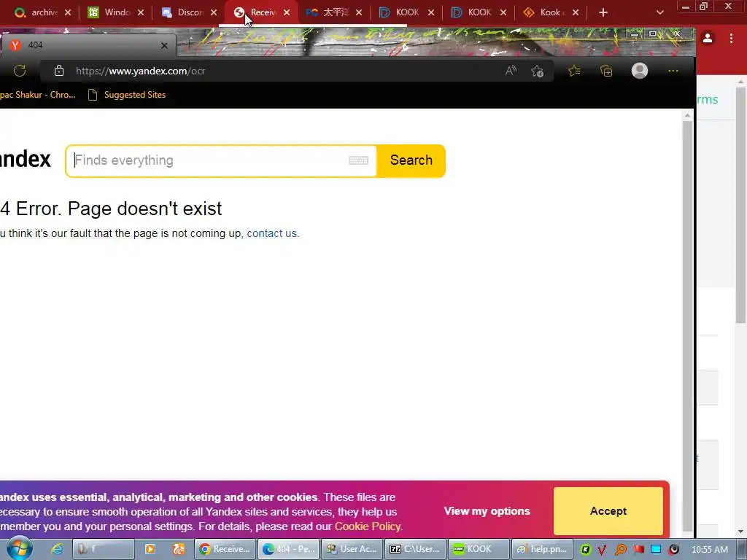Click the Edge address bar URL
Screen dimensions: 747x560
141,71
